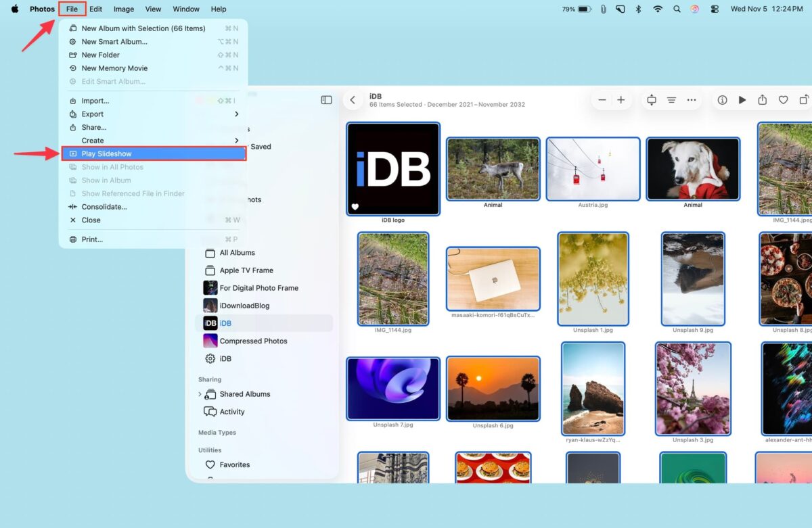This screenshot has width=812, height=528.
Task: Choose Share… in the File menu
Action: pyautogui.click(x=154, y=127)
